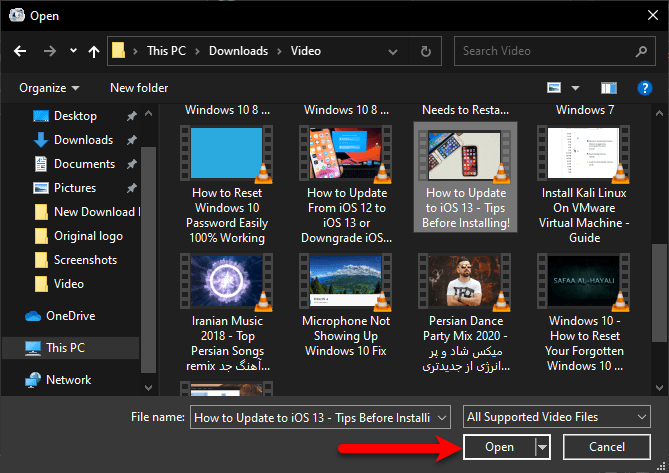Open the help button

pos(645,88)
